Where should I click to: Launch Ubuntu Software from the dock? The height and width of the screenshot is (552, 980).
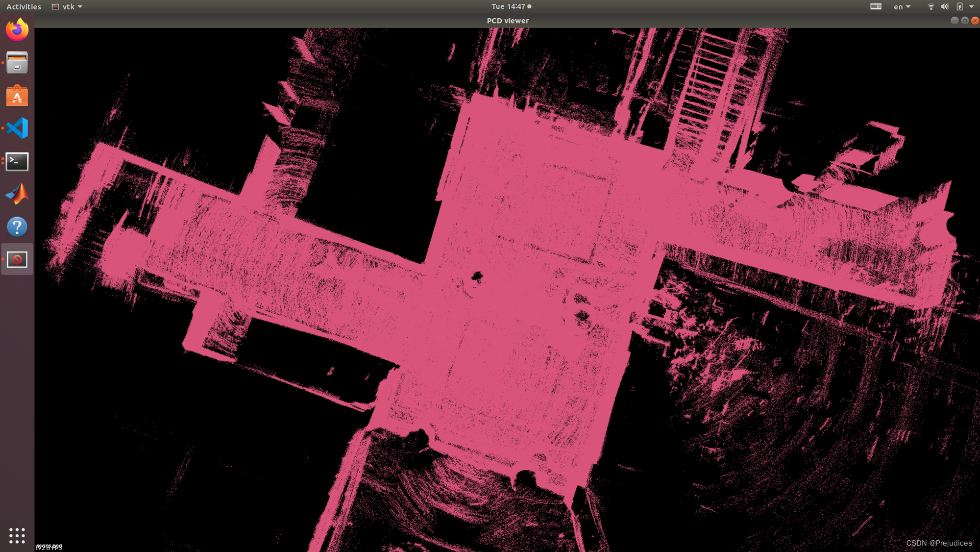click(17, 96)
